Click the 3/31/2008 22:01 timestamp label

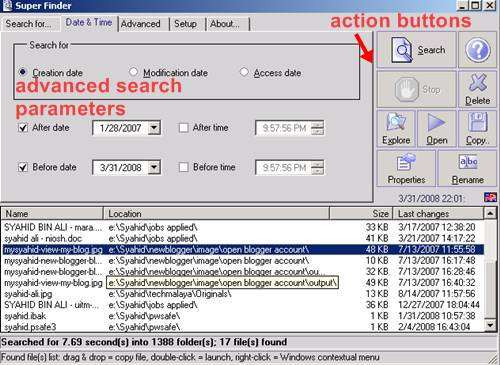tap(431, 198)
